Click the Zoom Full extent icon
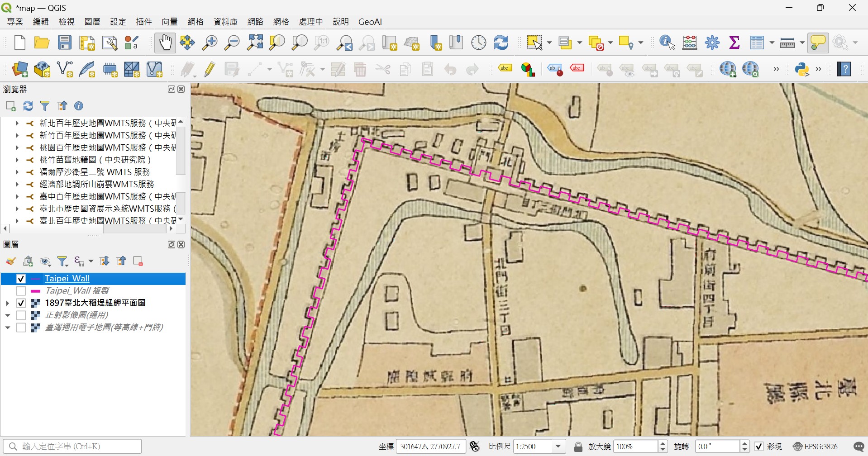Image resolution: width=868 pixels, height=456 pixels. tap(255, 43)
